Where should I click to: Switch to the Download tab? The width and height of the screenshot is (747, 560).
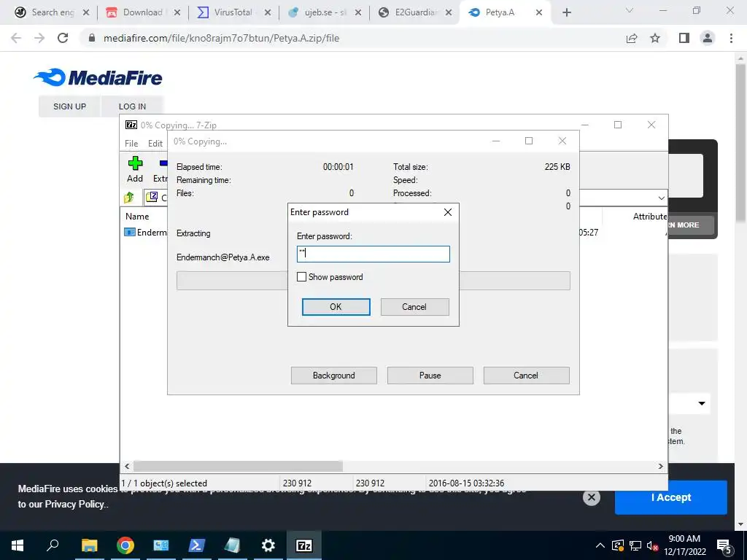[x=142, y=12]
